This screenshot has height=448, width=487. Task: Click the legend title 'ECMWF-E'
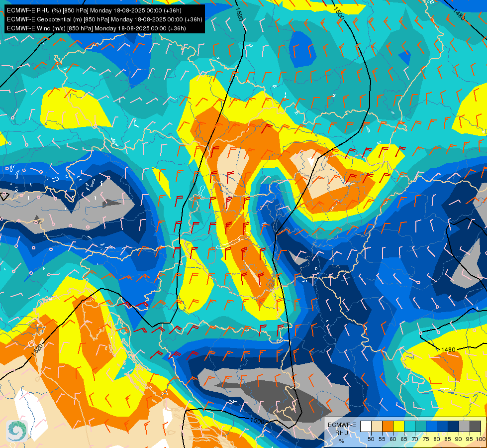coord(342,425)
